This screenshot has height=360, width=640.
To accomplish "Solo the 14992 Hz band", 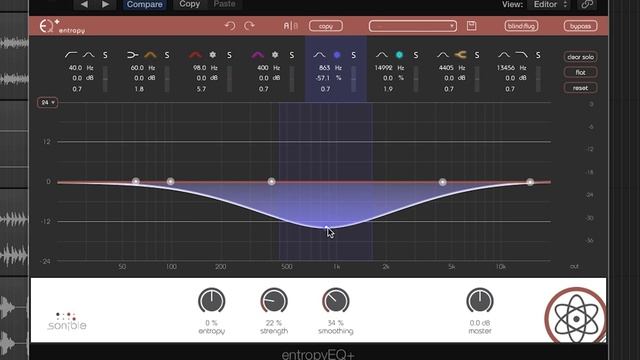I will [x=416, y=55].
